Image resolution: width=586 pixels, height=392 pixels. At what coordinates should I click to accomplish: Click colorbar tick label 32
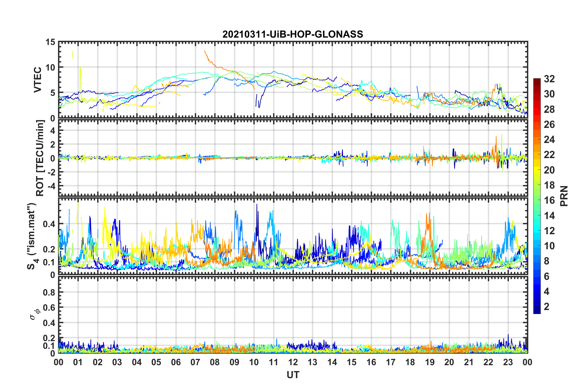pos(549,79)
